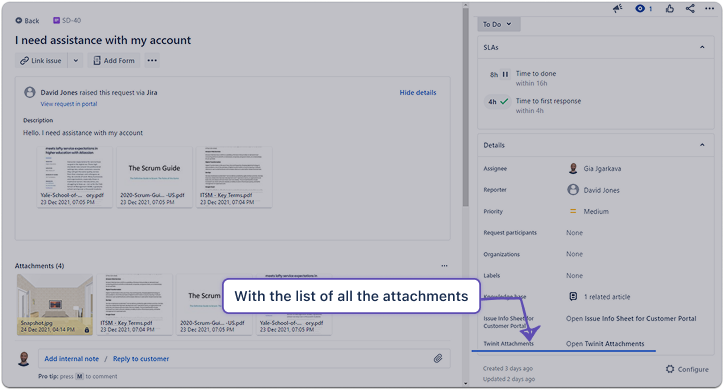Click the knowledge base article icon
Viewport: 724px width, 390px height.
click(x=573, y=297)
